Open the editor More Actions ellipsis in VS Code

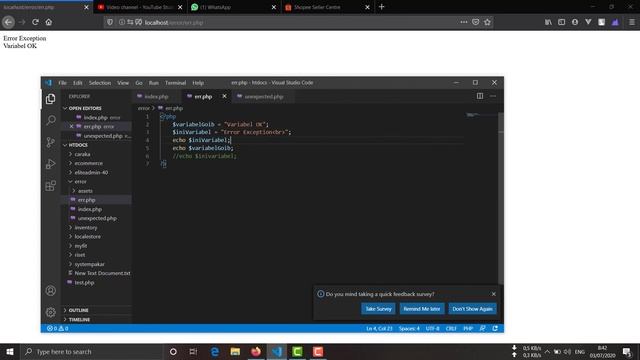pos(493,96)
